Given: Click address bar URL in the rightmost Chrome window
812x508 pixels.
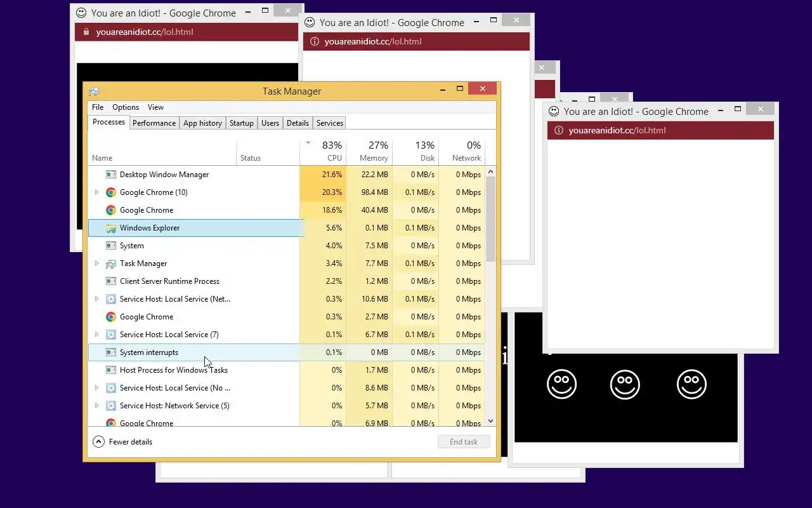Looking at the screenshot, I should point(617,130).
